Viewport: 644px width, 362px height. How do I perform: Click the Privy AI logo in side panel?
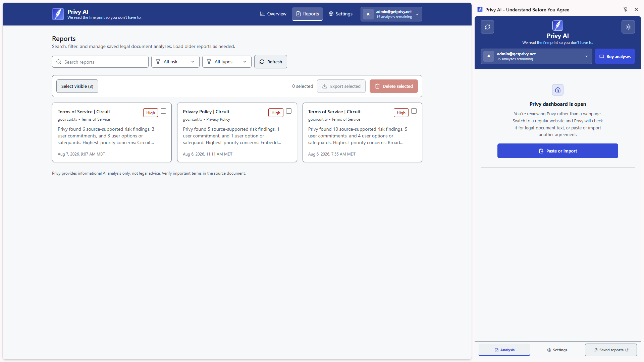[557, 25]
